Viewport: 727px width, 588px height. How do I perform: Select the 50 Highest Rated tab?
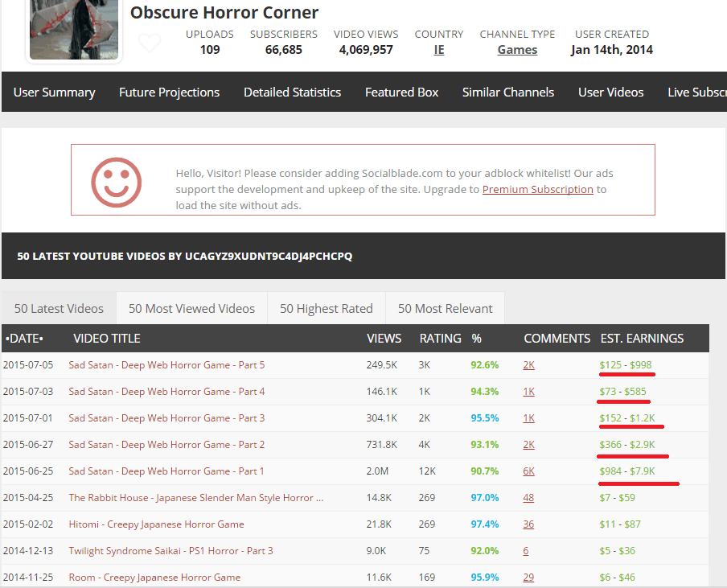[x=326, y=308]
